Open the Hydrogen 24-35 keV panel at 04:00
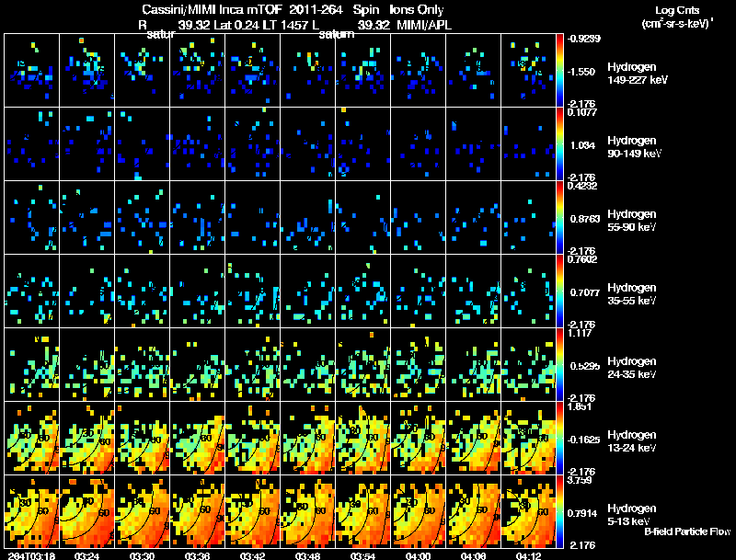Viewport: 736px width, 560px height. click(x=419, y=365)
